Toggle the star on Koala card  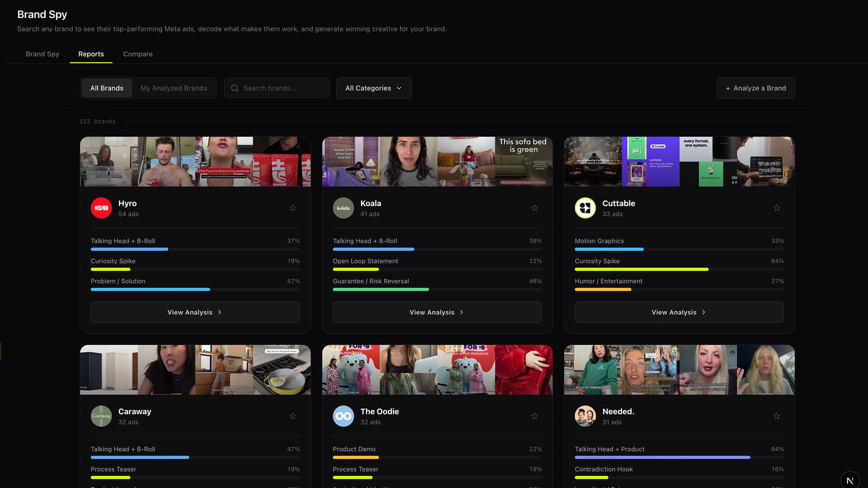tap(534, 208)
